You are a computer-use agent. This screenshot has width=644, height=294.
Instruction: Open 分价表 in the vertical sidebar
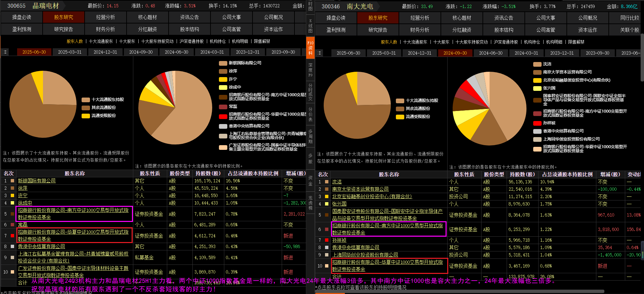click(x=310, y=114)
